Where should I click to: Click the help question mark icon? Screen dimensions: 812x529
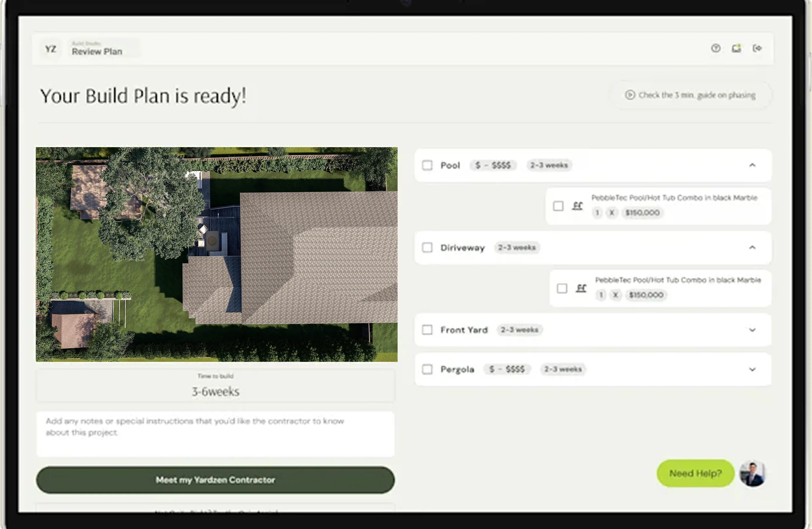(x=716, y=48)
